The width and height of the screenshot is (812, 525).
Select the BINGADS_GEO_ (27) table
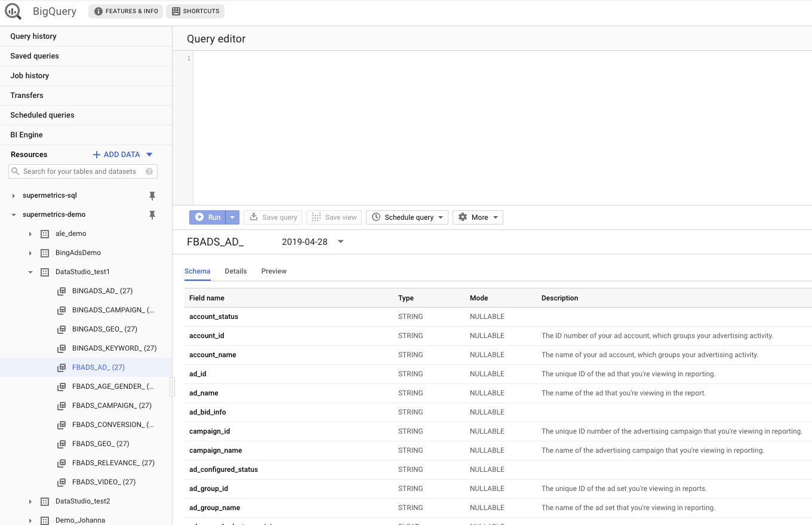[x=104, y=329]
